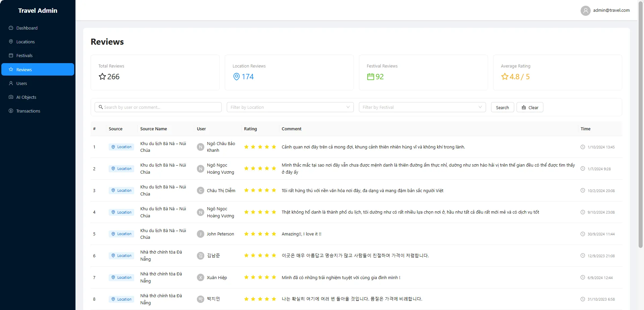
Task: Open Dashboard in the sidebar
Action: 38,28
